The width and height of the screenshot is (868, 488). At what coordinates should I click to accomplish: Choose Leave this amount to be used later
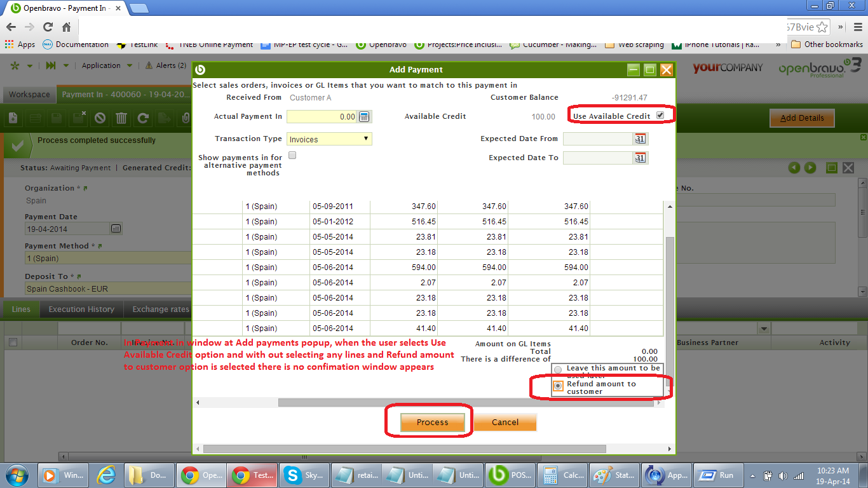coord(558,369)
